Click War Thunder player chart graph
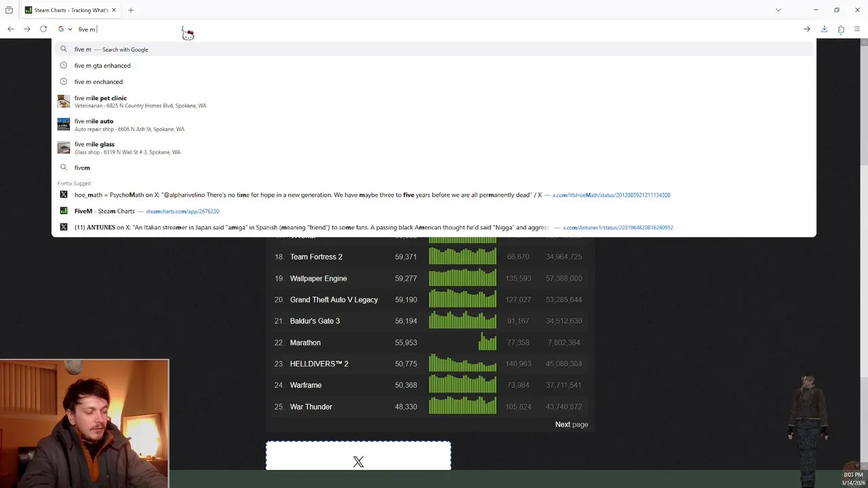 coord(462,406)
